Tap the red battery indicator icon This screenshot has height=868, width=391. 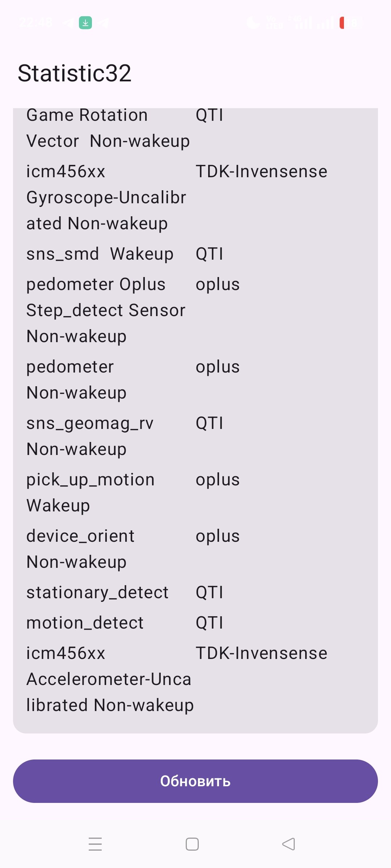click(x=342, y=23)
